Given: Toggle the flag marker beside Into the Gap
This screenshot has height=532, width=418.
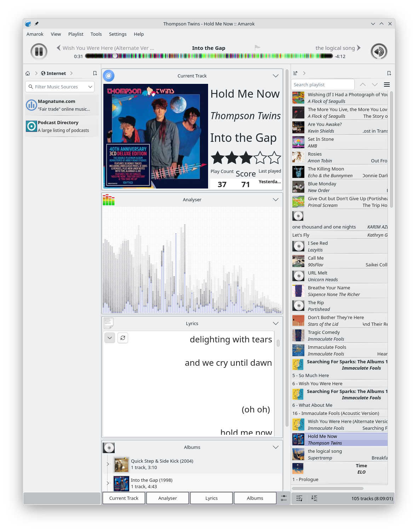Looking at the screenshot, I should point(257,48).
